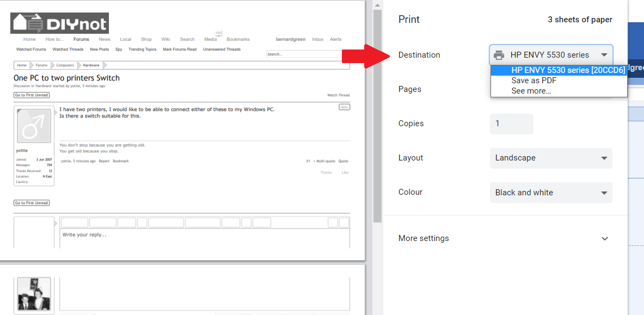Click the Hardware breadcrumb
This screenshot has height=315, width=644.
(x=91, y=65)
